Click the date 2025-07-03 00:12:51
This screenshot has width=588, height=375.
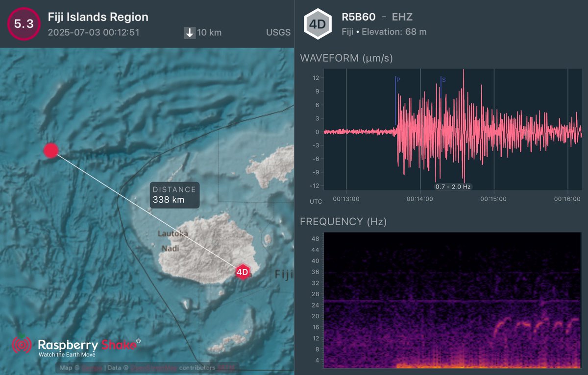click(x=94, y=33)
